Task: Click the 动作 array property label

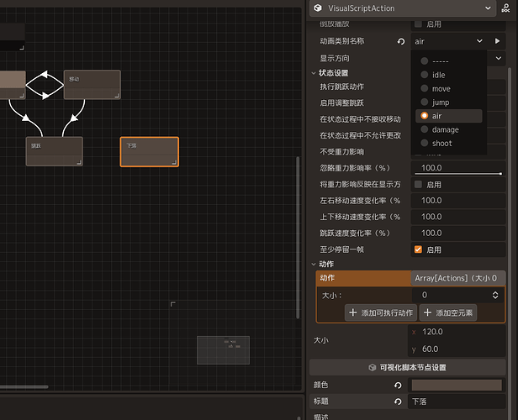Action: [x=327, y=278]
